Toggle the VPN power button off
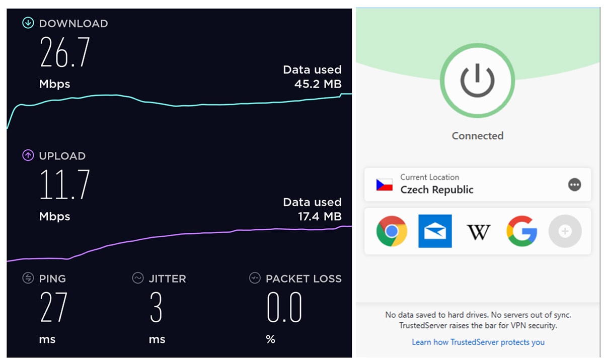 [x=477, y=80]
